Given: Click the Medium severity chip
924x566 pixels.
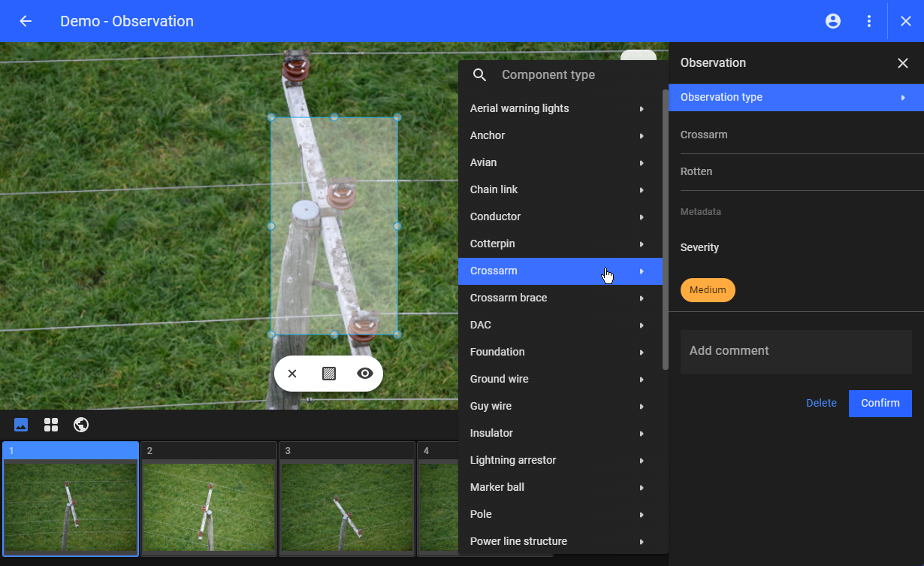Looking at the screenshot, I should (708, 290).
